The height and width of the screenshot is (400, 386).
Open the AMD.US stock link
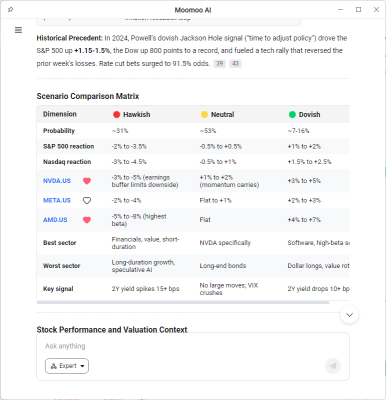[x=55, y=220]
